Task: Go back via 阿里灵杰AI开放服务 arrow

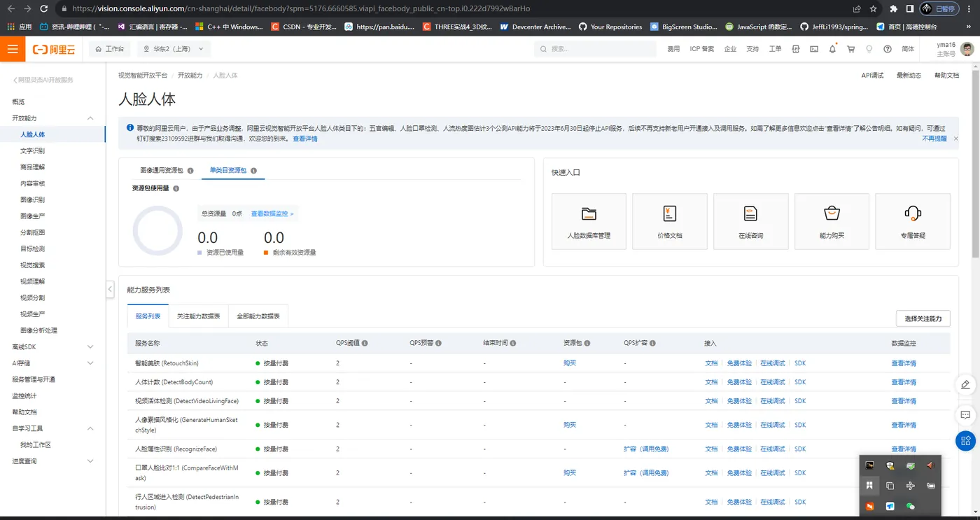Action: [43, 80]
